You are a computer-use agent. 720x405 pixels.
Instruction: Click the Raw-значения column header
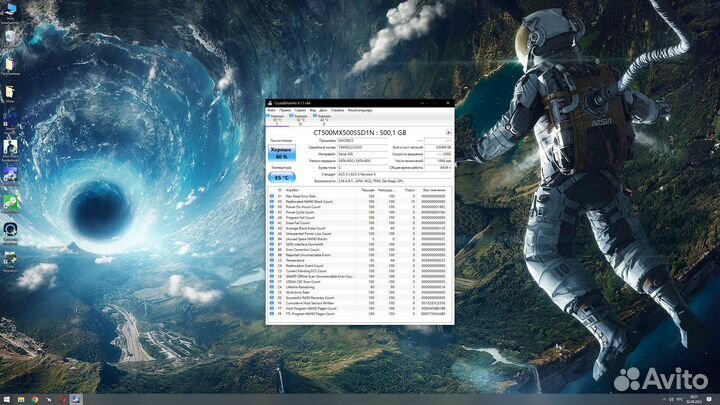click(434, 190)
